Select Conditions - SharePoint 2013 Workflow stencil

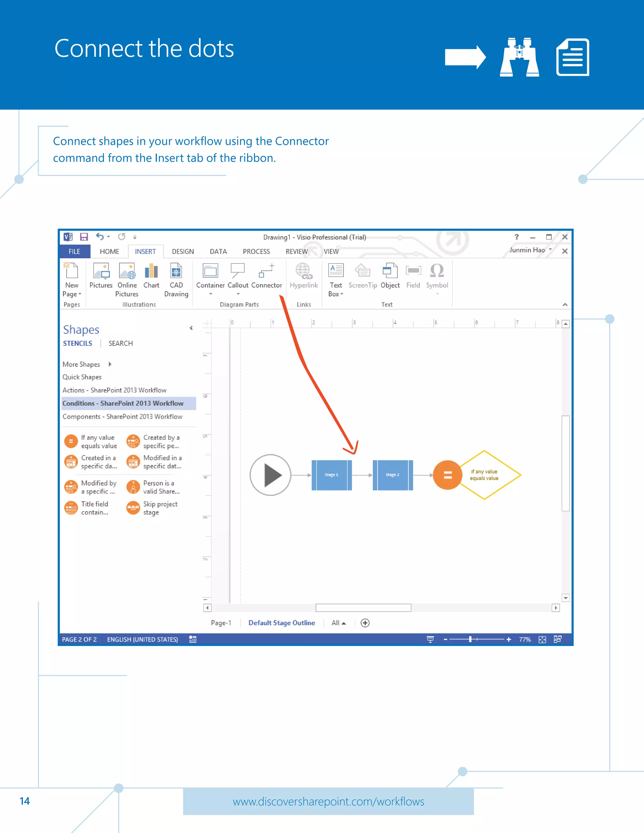pos(129,403)
